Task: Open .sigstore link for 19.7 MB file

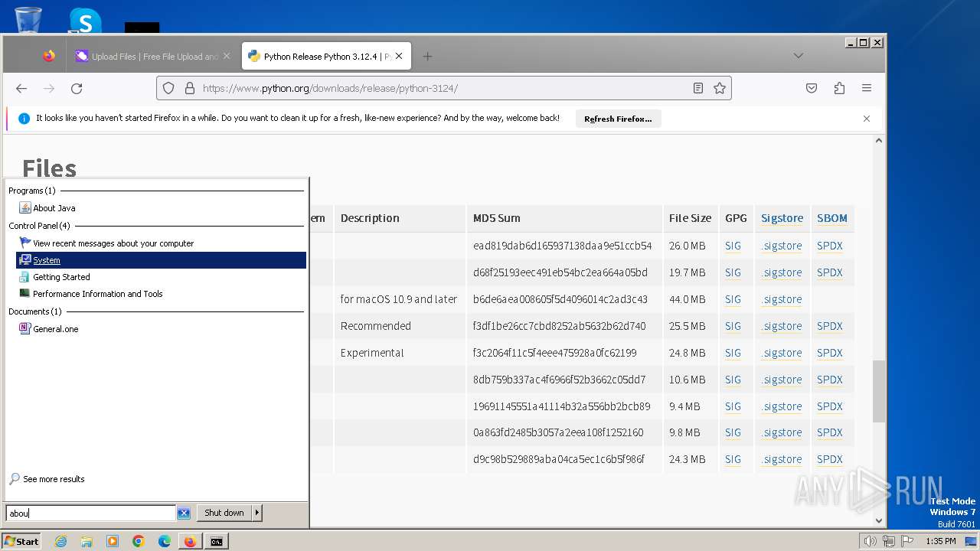Action: (x=782, y=272)
